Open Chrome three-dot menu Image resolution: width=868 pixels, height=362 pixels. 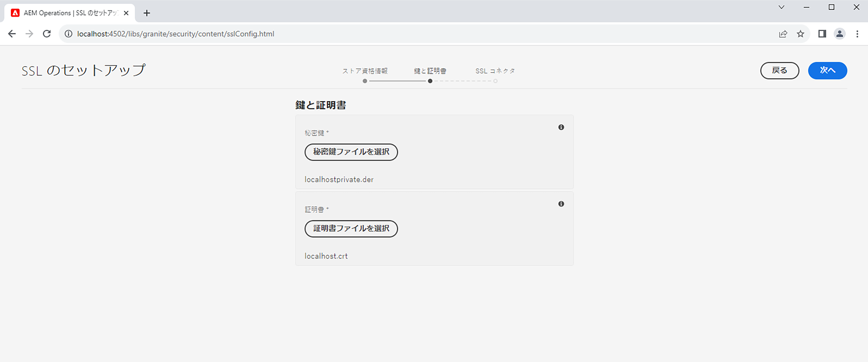[x=857, y=34]
